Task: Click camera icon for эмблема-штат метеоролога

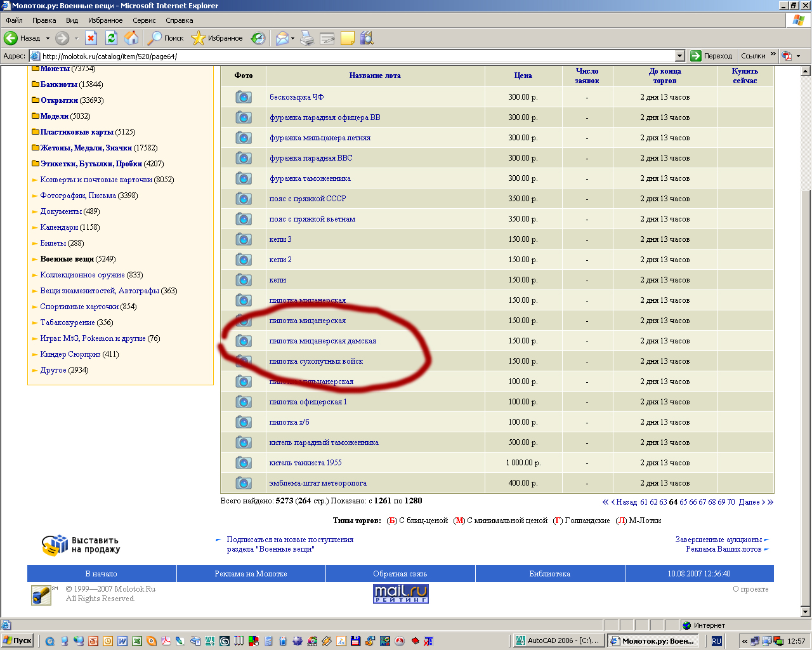Action: tap(244, 483)
